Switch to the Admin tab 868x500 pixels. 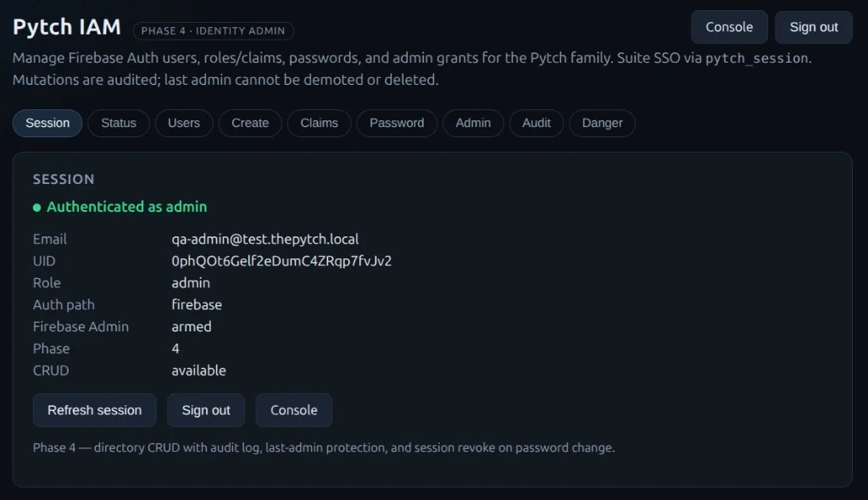(x=473, y=123)
